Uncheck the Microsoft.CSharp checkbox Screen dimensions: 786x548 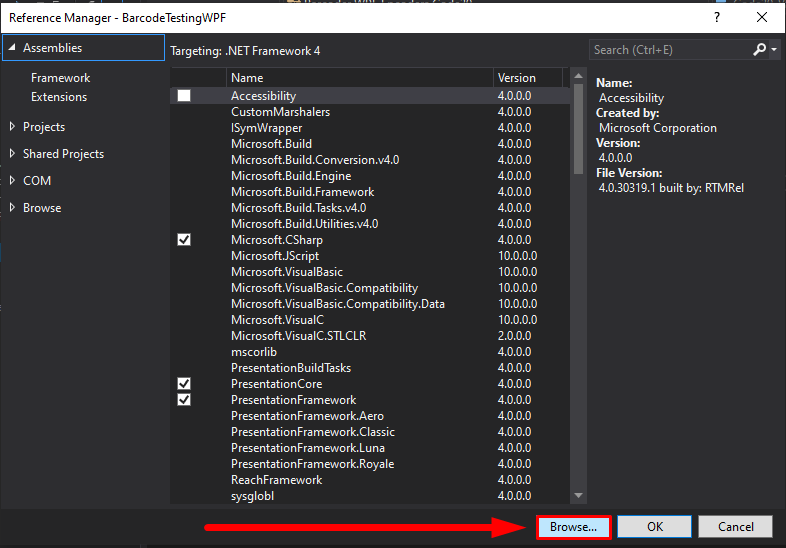pos(184,240)
